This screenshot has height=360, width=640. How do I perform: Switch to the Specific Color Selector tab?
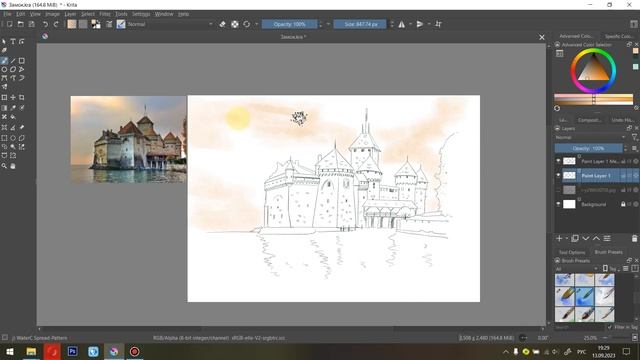619,36
